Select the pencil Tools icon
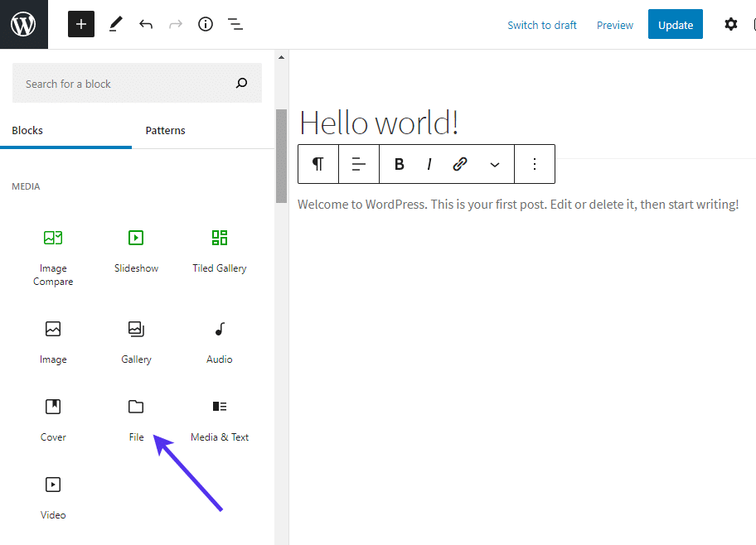This screenshot has width=756, height=545. click(x=114, y=24)
